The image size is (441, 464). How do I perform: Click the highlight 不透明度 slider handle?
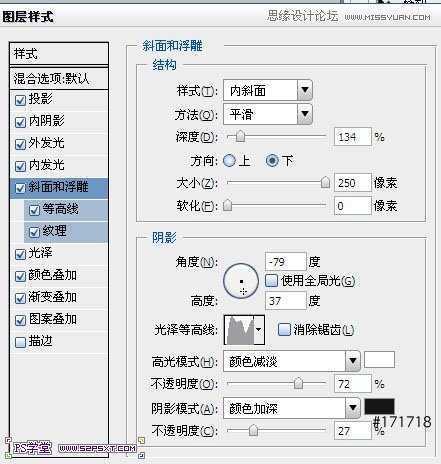click(x=298, y=383)
